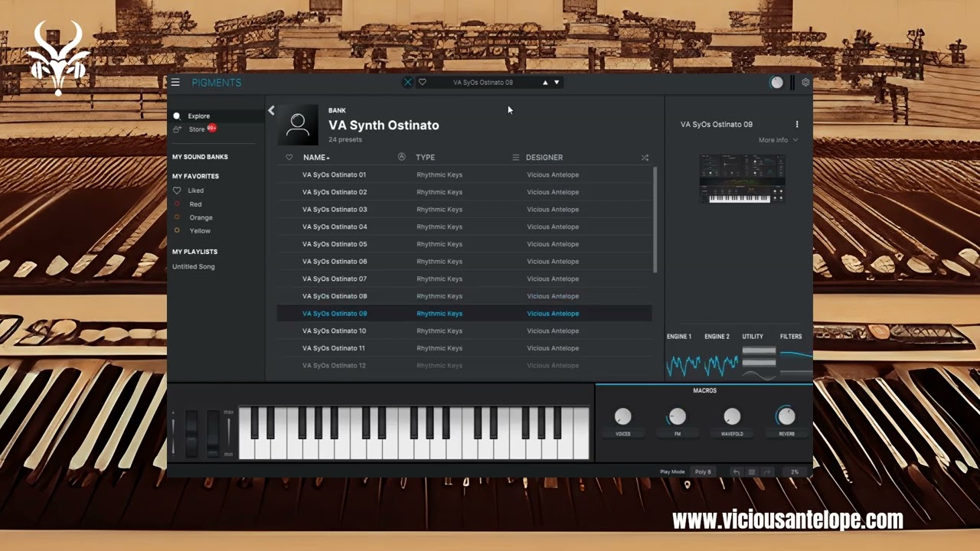Image resolution: width=980 pixels, height=551 pixels.
Task: Select preset VA SyOs Ostinato 08
Action: 465,296
